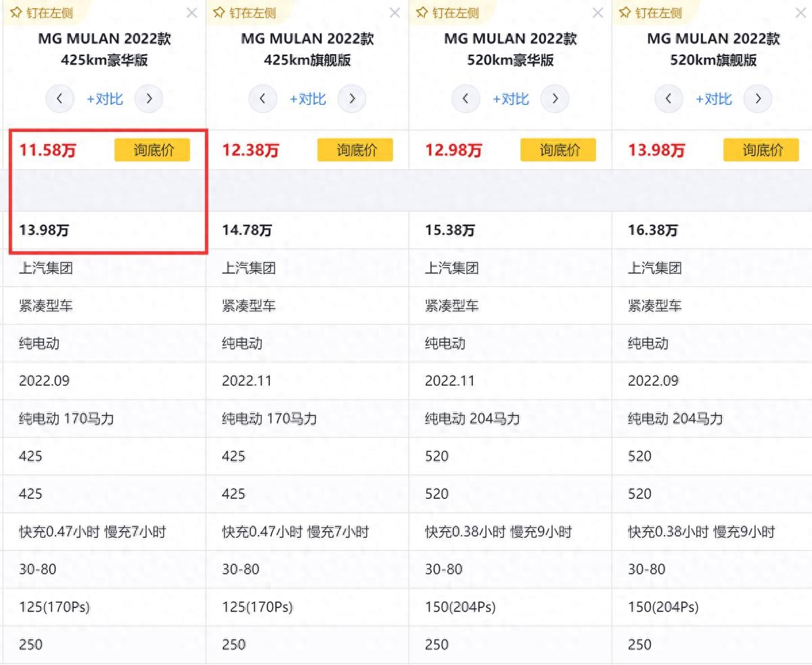This screenshot has width=812, height=665.
Task: Remove the 425km豪华版 column with X
Action: point(192,13)
